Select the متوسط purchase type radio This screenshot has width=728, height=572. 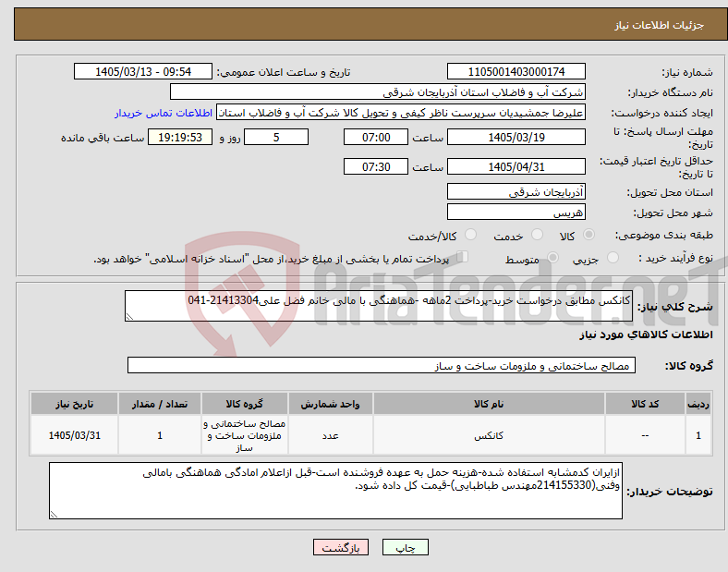pos(552,257)
